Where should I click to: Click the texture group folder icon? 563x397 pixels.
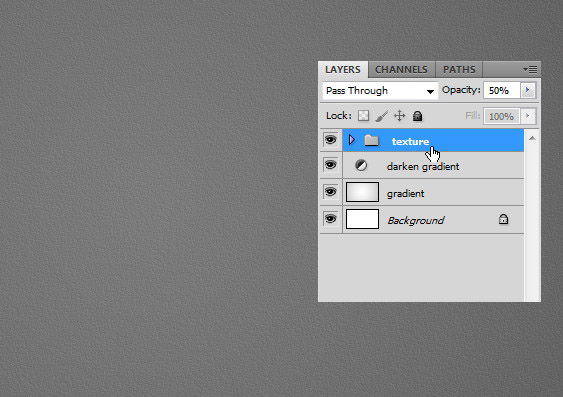coord(371,140)
